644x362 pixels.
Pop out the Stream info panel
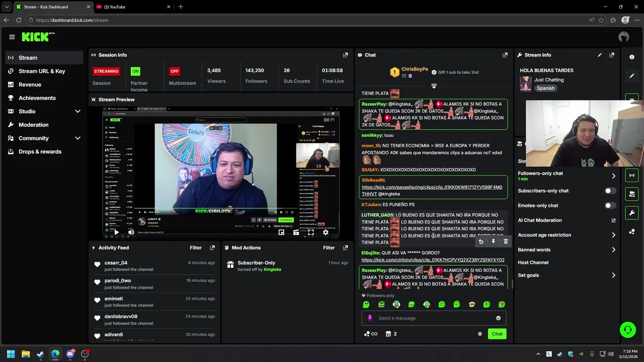[x=611, y=55]
